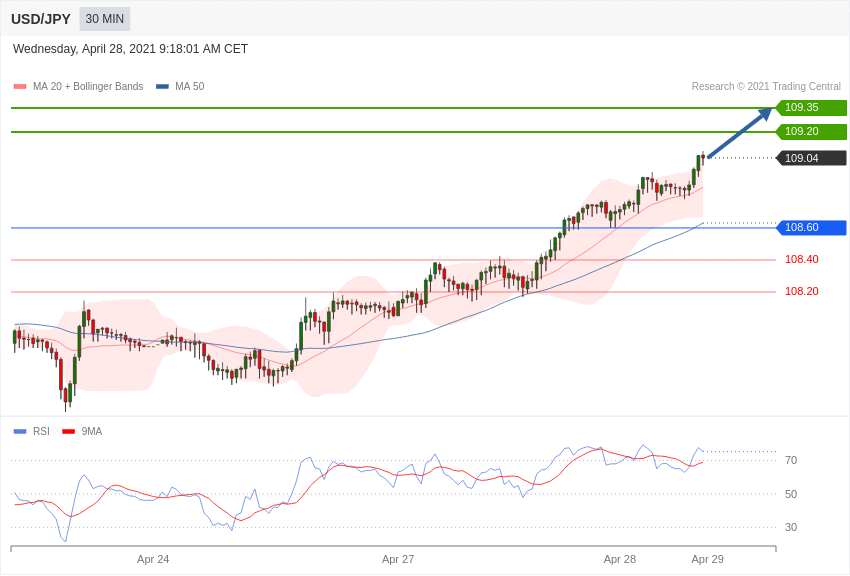Click the 108.20 red support label
The height and width of the screenshot is (576, 850).
[x=801, y=292]
